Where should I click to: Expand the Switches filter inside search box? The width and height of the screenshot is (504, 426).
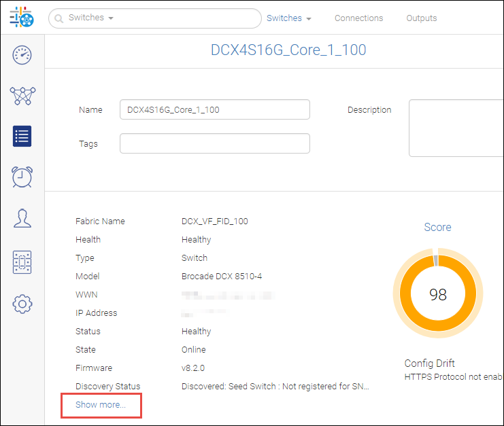tap(91, 18)
